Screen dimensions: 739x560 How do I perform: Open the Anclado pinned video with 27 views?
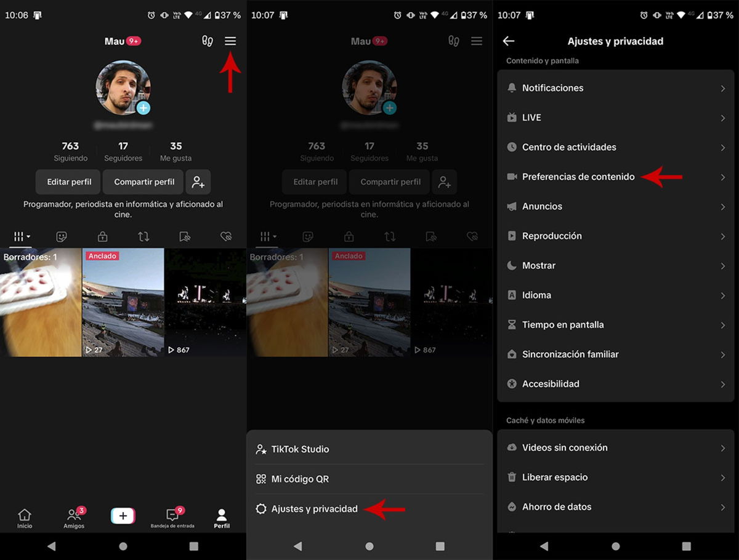click(x=123, y=302)
